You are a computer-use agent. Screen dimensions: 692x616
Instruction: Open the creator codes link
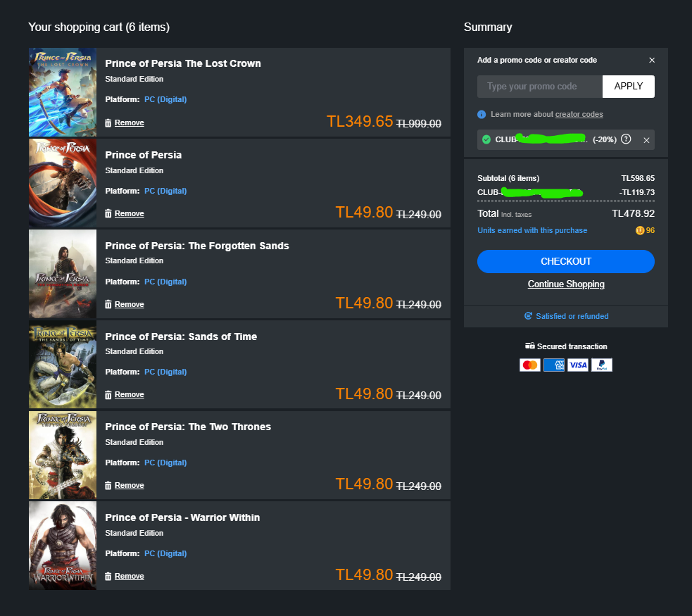(579, 114)
